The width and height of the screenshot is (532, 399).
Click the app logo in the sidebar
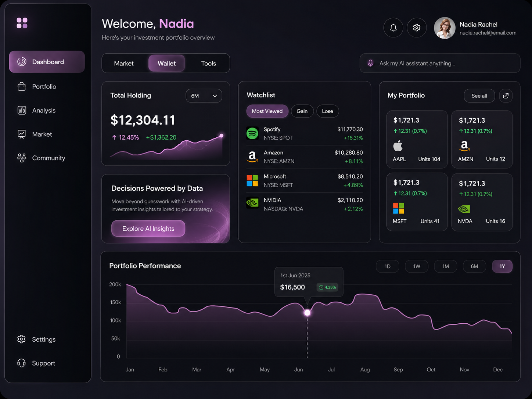click(22, 23)
